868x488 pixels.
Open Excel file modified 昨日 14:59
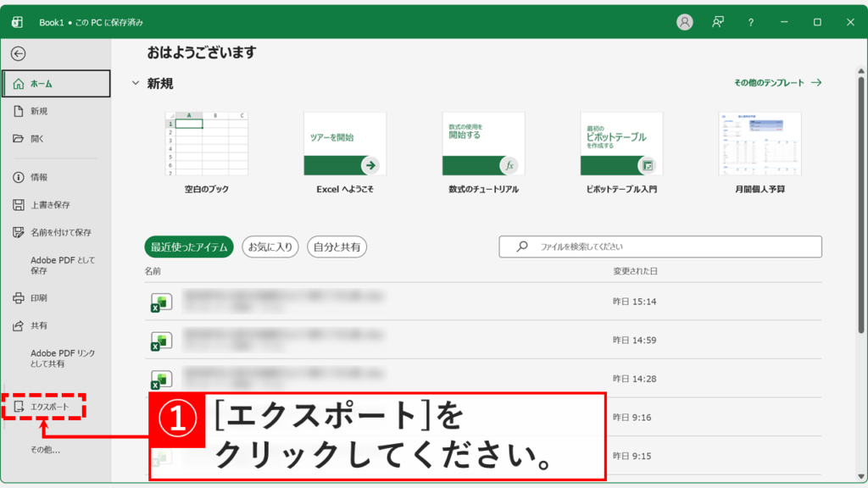483,341
